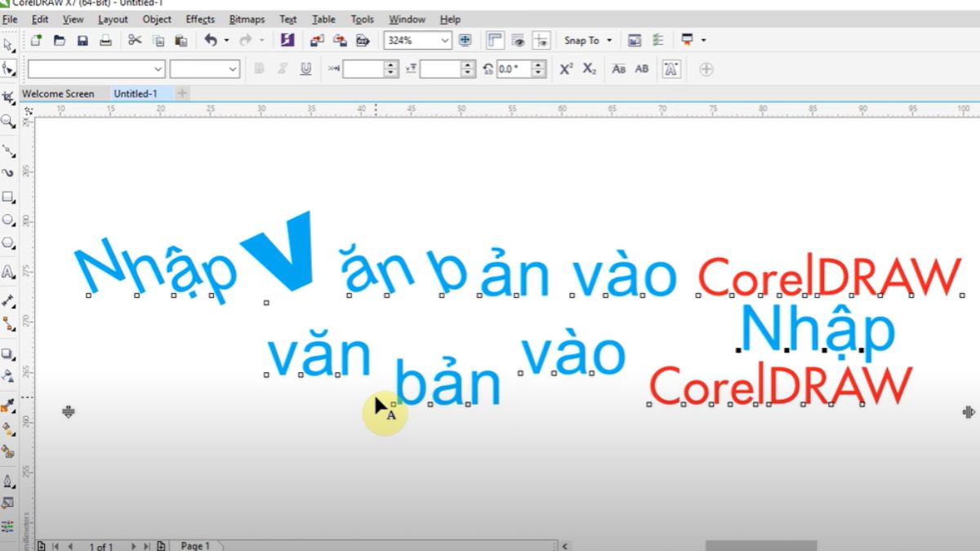Save the document with floppy disk icon
The width and height of the screenshot is (980, 551).
82,40
